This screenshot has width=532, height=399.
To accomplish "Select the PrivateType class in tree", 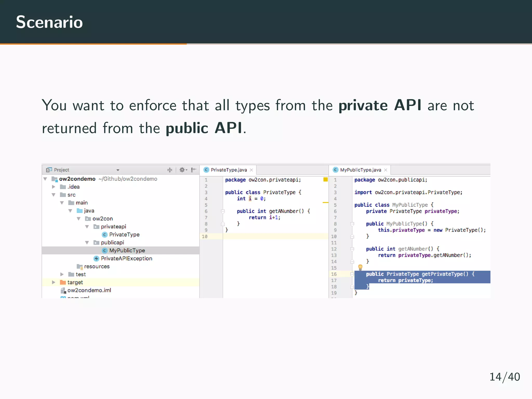I will [124, 235].
